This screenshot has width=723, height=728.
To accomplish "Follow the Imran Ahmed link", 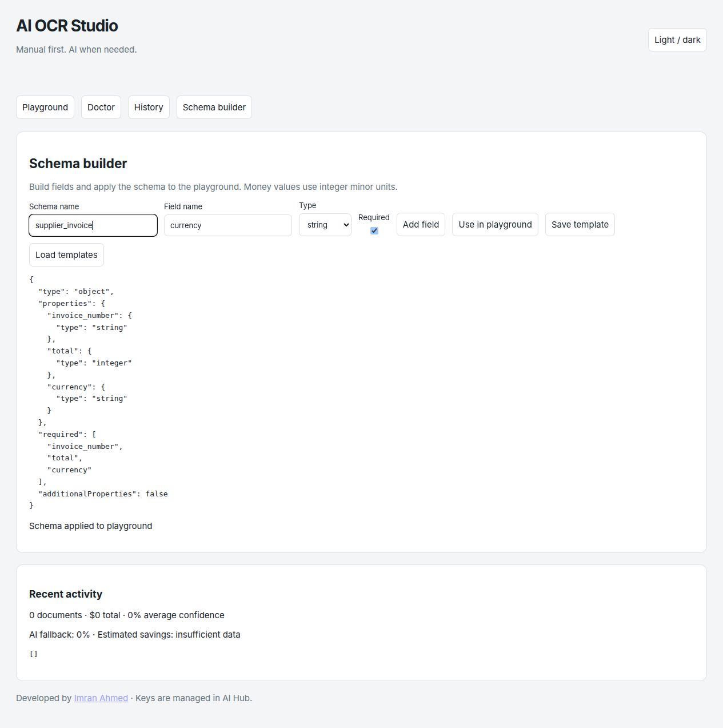I will click(101, 698).
